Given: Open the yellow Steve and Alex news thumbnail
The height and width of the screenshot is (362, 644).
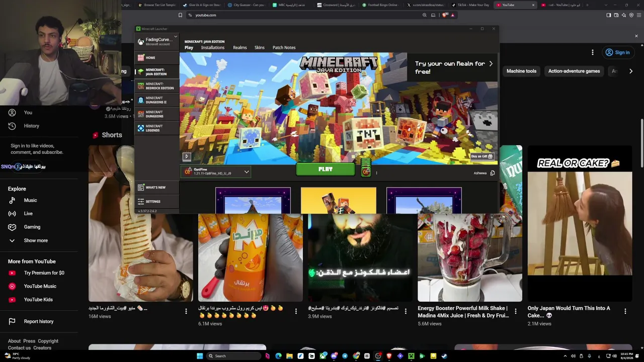Looking at the screenshot, I should [339, 200].
